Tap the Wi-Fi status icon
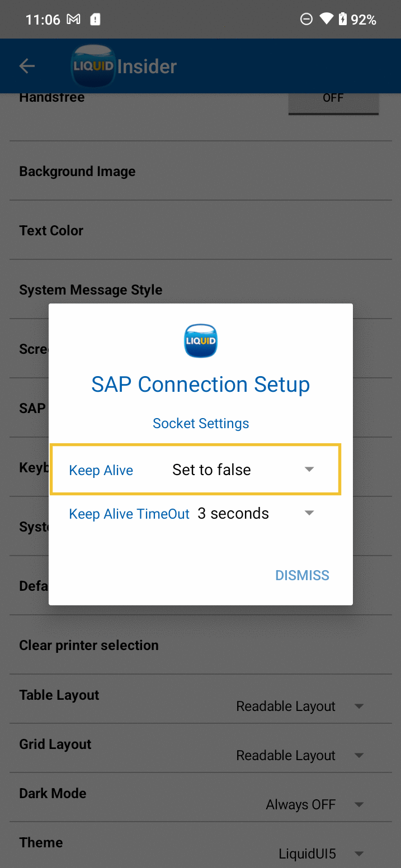This screenshot has width=401, height=868. click(x=326, y=20)
